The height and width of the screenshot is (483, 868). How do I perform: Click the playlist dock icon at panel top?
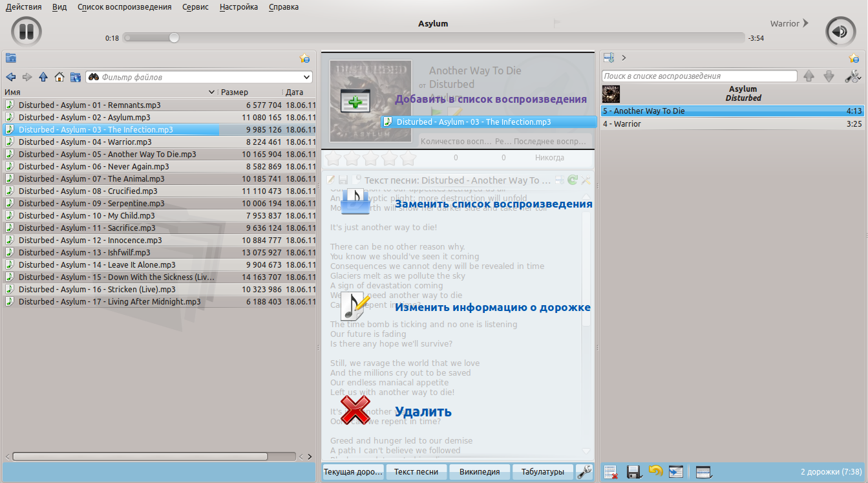pyautogui.click(x=609, y=58)
